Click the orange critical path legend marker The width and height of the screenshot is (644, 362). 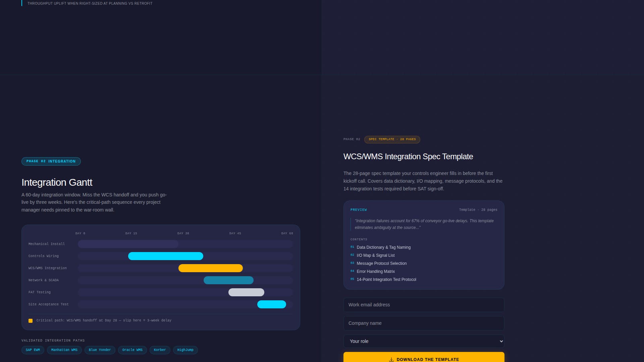31,320
